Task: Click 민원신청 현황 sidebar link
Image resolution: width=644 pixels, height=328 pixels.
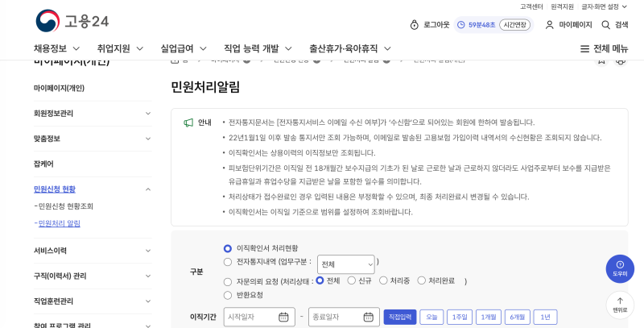Action: tap(55, 189)
